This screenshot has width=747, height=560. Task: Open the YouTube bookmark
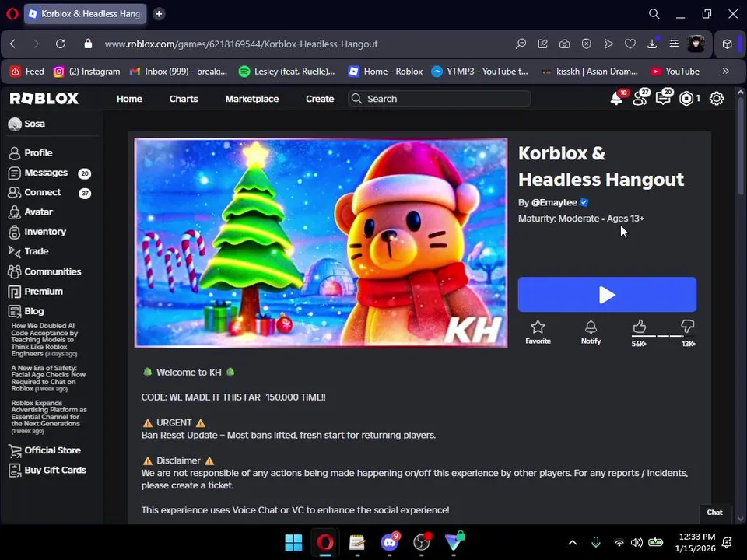tap(675, 72)
